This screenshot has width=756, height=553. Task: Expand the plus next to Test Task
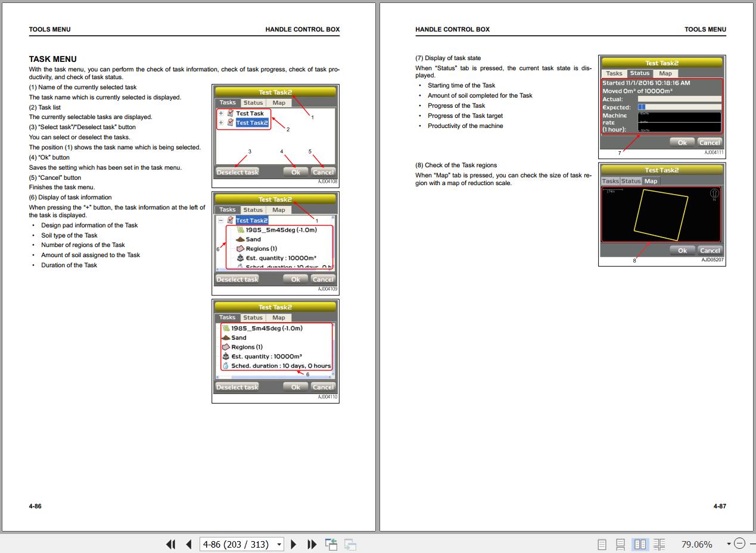[x=222, y=113]
